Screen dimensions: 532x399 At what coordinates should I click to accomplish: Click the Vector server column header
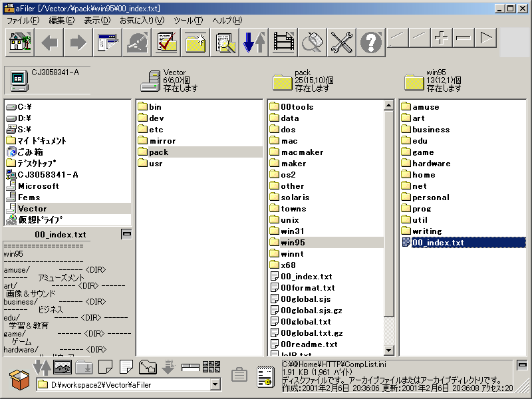click(x=170, y=80)
